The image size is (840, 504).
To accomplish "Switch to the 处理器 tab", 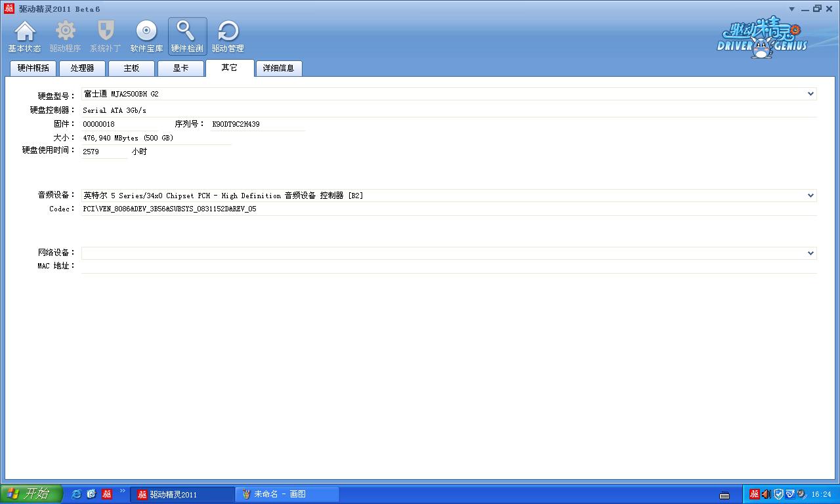I will click(82, 68).
